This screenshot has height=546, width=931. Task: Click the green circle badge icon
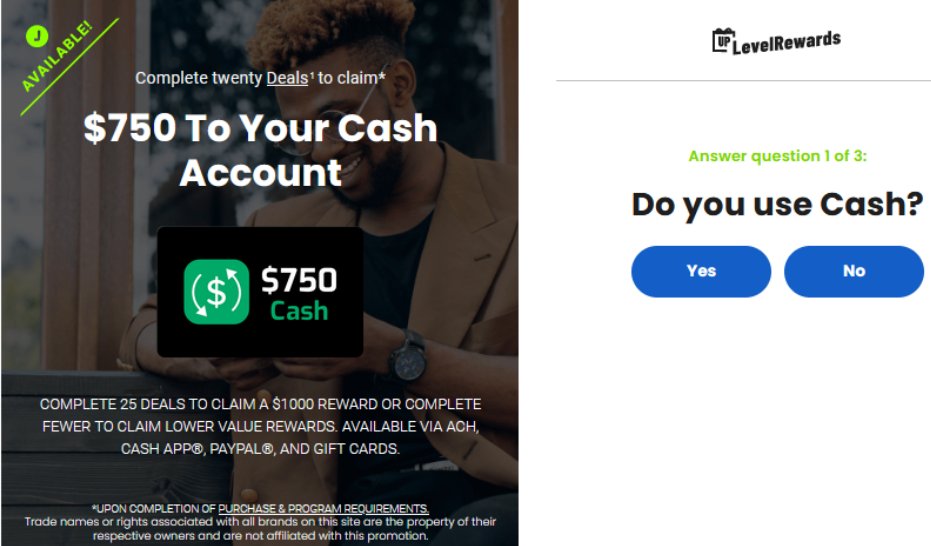(x=37, y=37)
